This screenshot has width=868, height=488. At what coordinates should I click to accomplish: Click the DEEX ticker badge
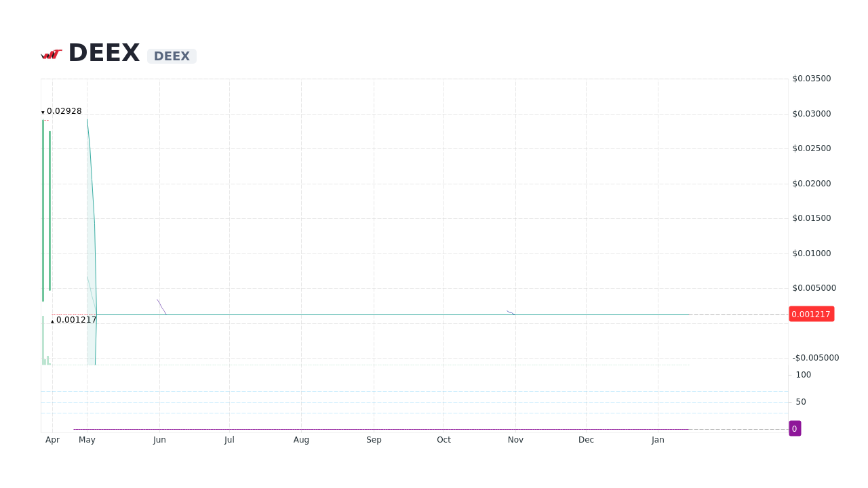tap(172, 56)
